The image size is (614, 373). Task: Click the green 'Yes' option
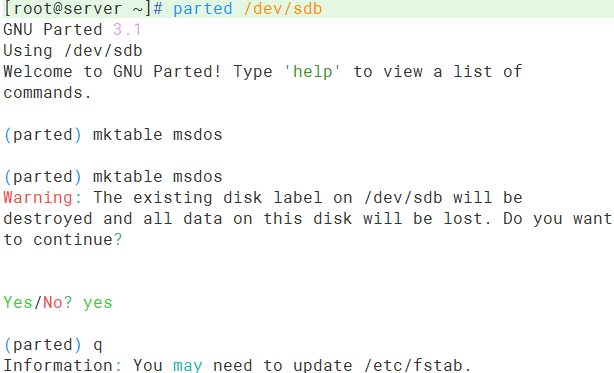click(18, 303)
